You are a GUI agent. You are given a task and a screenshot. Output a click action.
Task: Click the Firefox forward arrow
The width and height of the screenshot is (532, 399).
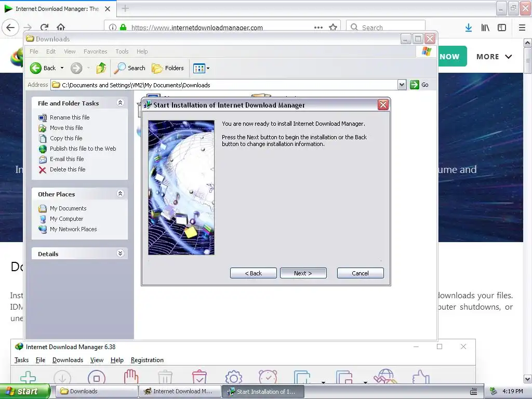click(x=28, y=28)
